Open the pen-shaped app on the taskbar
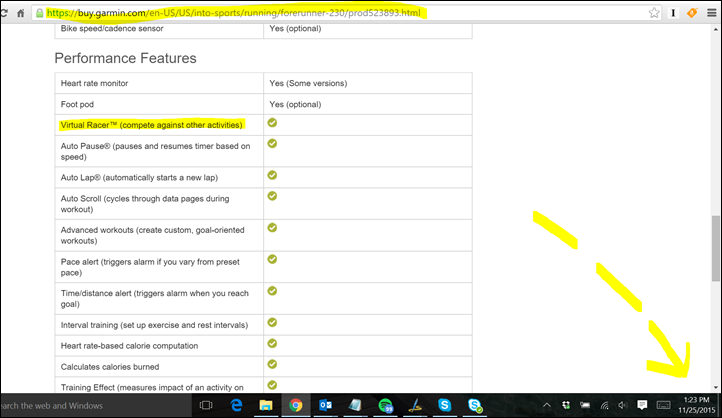 tap(415, 406)
